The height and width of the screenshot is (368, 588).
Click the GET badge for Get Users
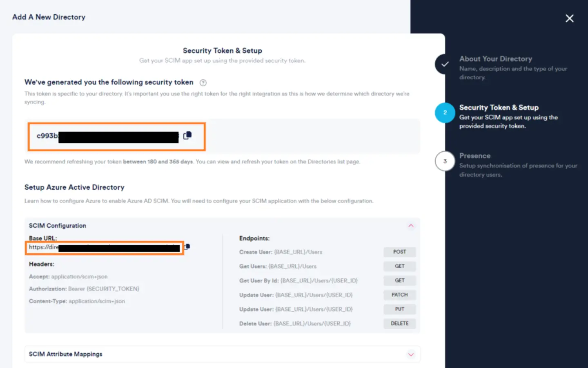[399, 266]
